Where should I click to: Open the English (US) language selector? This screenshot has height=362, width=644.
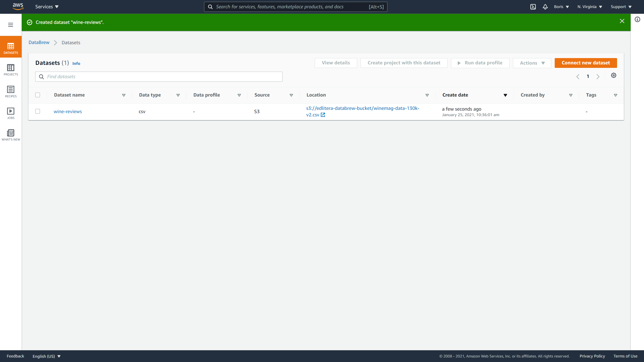click(47, 356)
